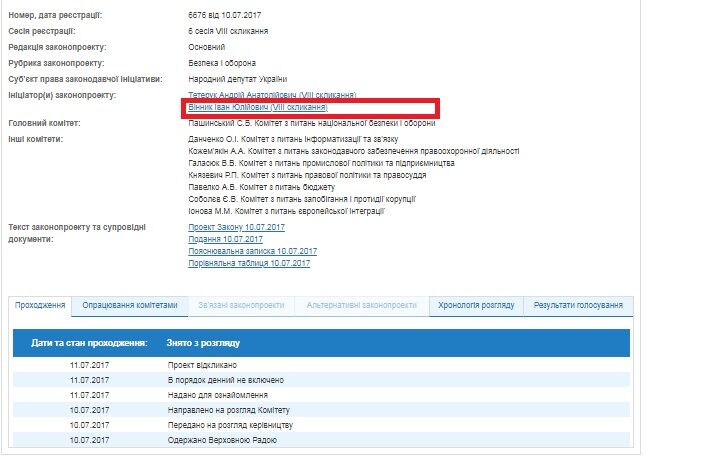
Task: Switch to Альтернативні законопроекти tab
Action: point(361,305)
